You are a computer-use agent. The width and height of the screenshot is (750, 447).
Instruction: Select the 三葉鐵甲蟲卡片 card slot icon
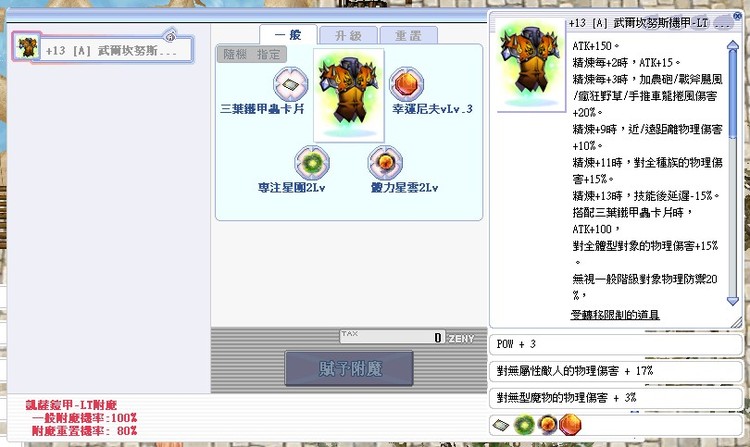[x=290, y=84]
